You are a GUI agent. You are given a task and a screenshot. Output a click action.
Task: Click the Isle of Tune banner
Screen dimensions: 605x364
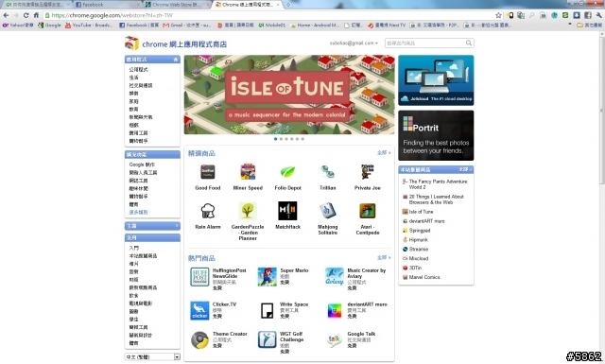[x=289, y=95]
